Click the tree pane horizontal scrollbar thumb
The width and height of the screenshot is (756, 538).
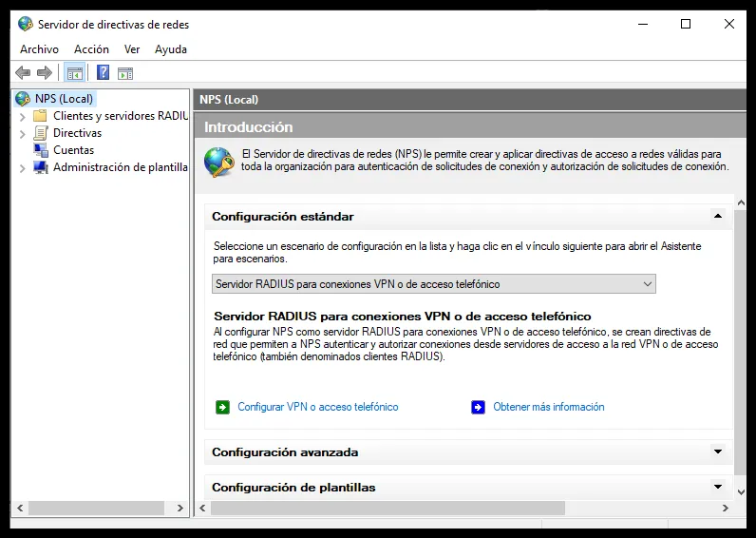(x=96, y=508)
